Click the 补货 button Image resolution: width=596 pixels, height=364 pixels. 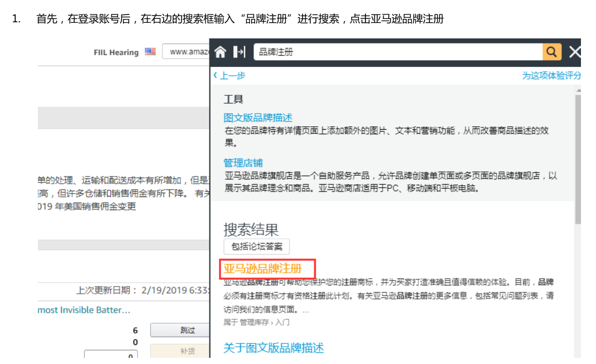(x=179, y=352)
